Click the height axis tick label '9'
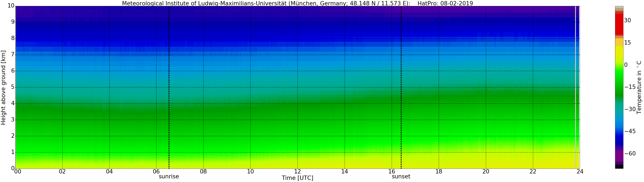This screenshot has height=182, width=644. pos(13,22)
